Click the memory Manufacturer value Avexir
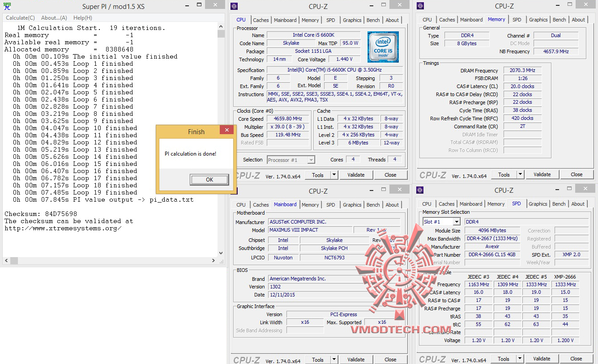Viewport: 598px width, 364px height. click(x=492, y=246)
